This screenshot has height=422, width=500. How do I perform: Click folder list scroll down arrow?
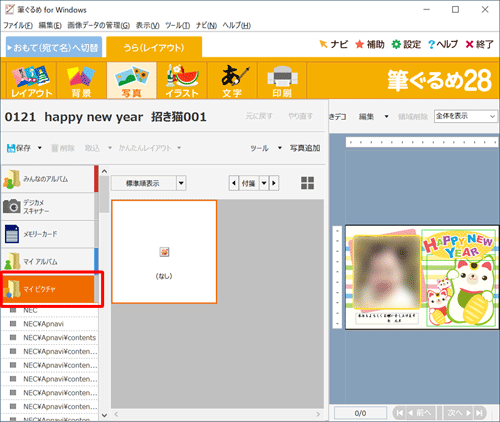pos(104,415)
